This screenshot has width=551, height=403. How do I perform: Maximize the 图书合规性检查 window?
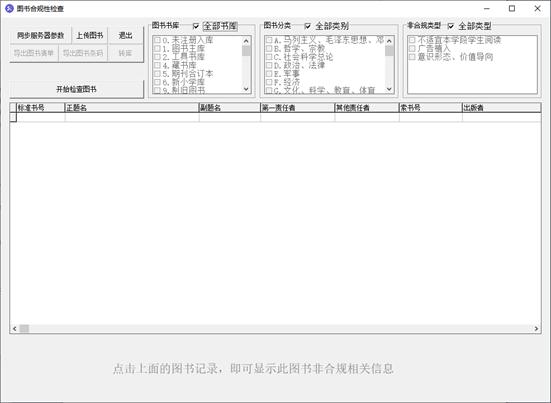click(x=512, y=8)
